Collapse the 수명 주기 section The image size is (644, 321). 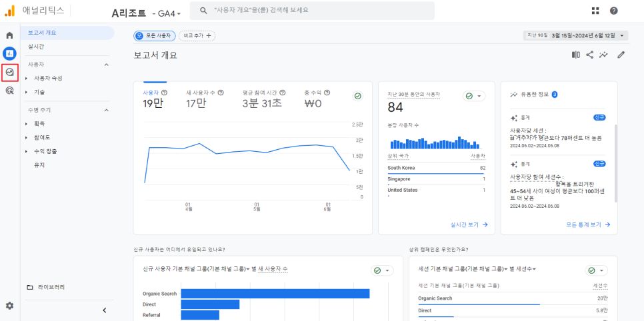click(106, 110)
